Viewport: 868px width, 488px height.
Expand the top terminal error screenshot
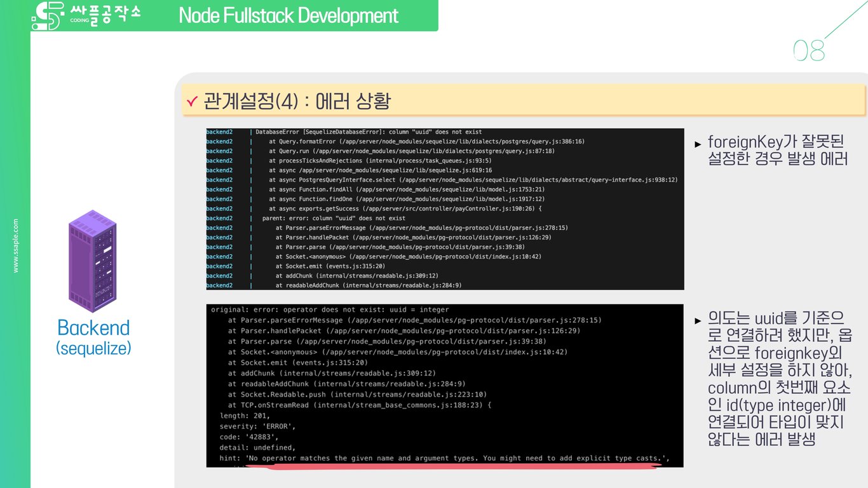[444, 210]
